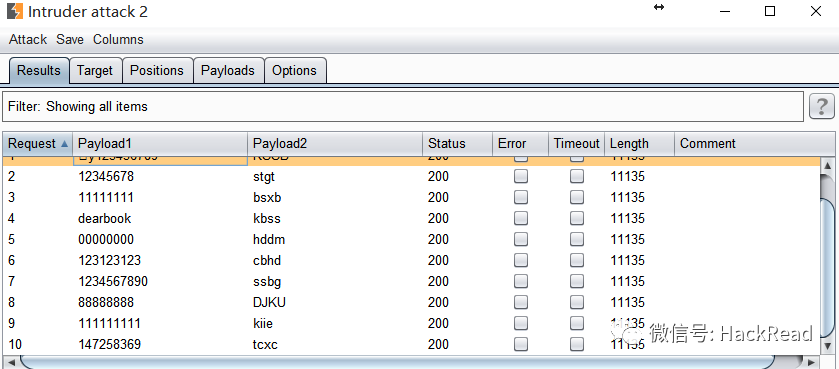The height and width of the screenshot is (369, 839).
Task: Select payload 88888888 in request 8
Action: click(x=160, y=302)
